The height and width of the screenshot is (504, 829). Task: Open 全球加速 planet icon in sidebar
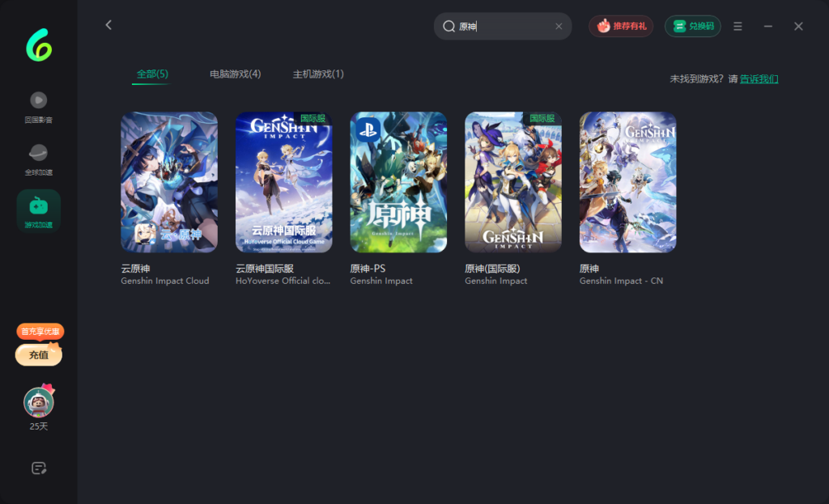38,153
